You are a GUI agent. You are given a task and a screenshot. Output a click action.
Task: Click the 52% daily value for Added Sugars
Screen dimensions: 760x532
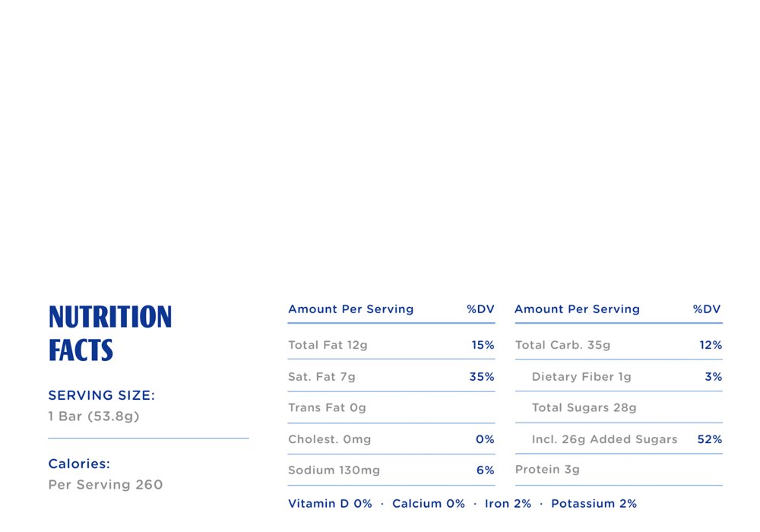click(x=710, y=439)
